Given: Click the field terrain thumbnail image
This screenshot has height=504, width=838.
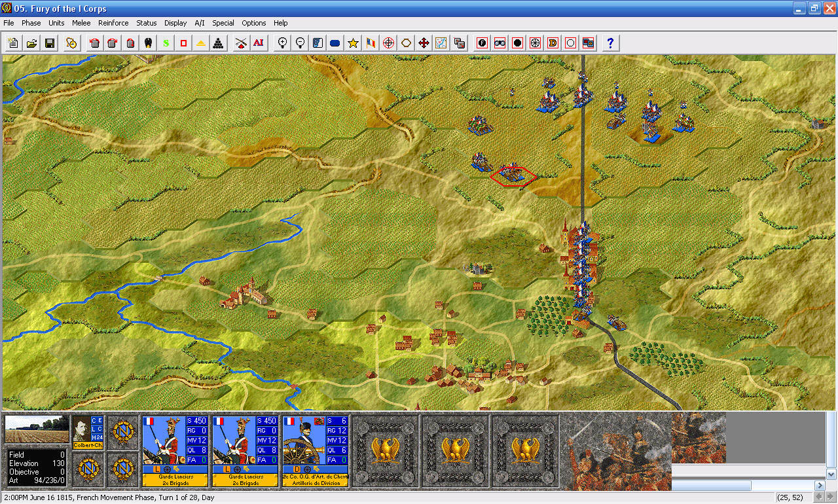Looking at the screenshot, I should (37, 429).
